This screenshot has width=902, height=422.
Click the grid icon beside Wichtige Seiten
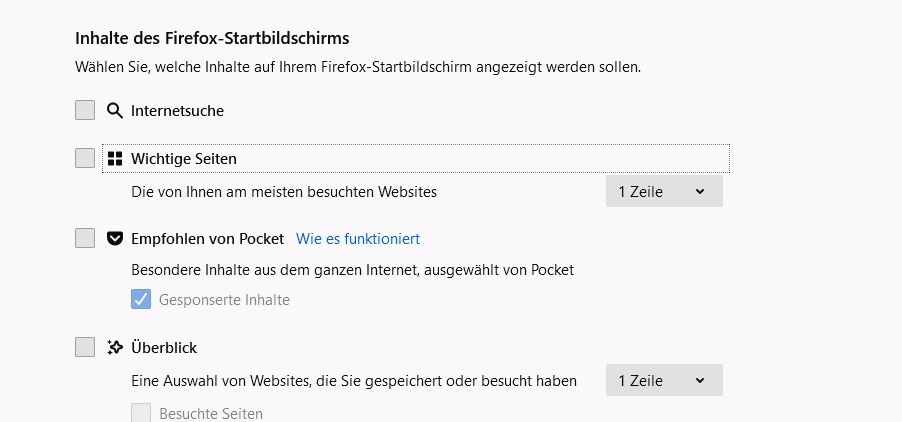pyautogui.click(x=115, y=159)
